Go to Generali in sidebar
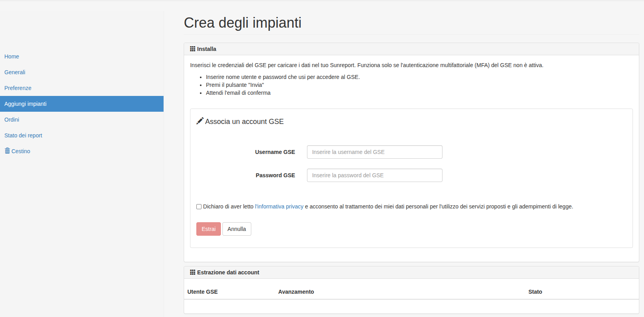The image size is (644, 317). 15,72
